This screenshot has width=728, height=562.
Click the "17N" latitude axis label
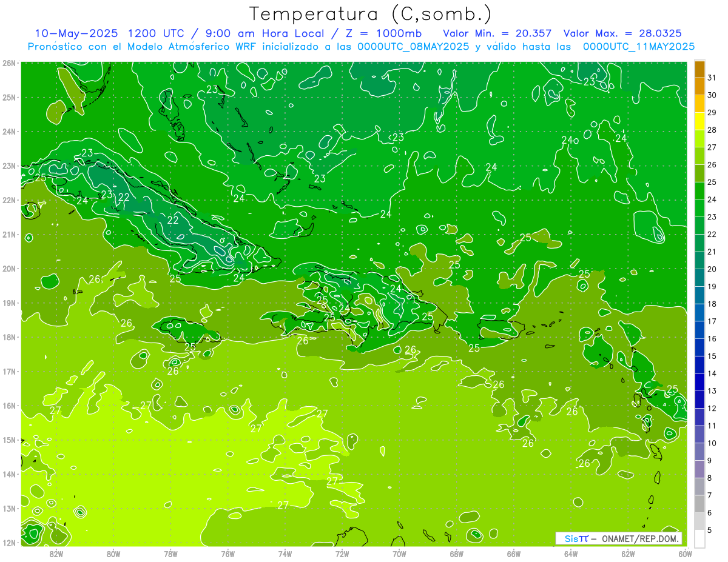pyautogui.click(x=9, y=372)
